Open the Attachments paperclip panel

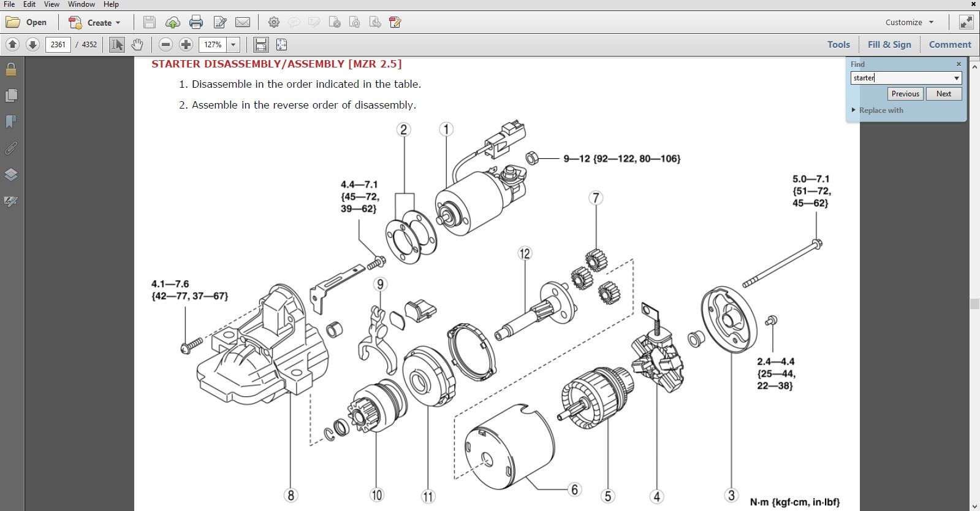(10, 148)
